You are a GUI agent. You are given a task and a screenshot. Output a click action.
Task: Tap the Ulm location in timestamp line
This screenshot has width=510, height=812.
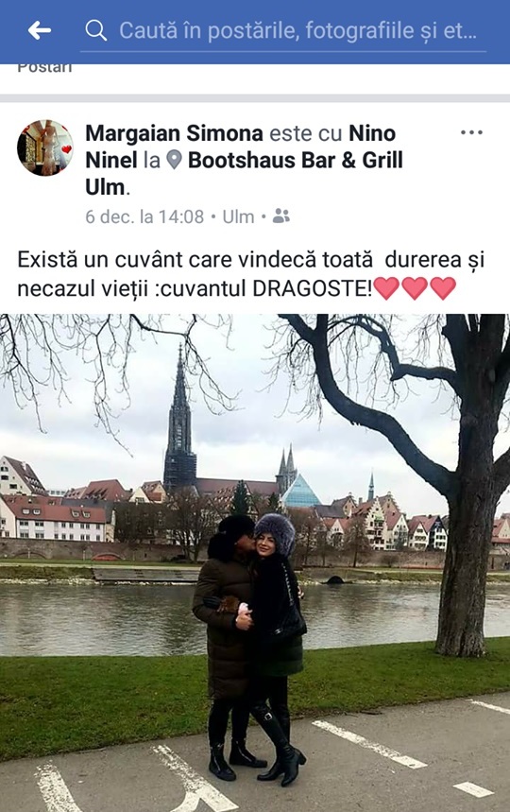click(238, 216)
